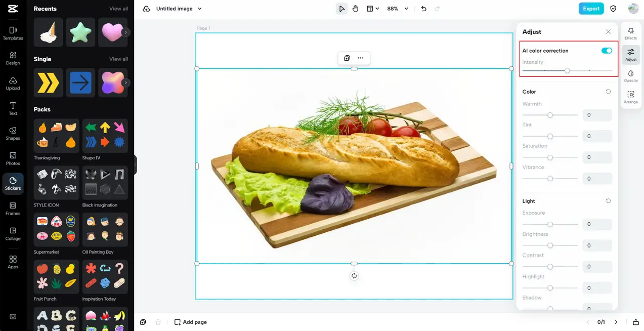Open the Stickers sidebar tab
Screen dimensions: 644x331
tap(13, 183)
